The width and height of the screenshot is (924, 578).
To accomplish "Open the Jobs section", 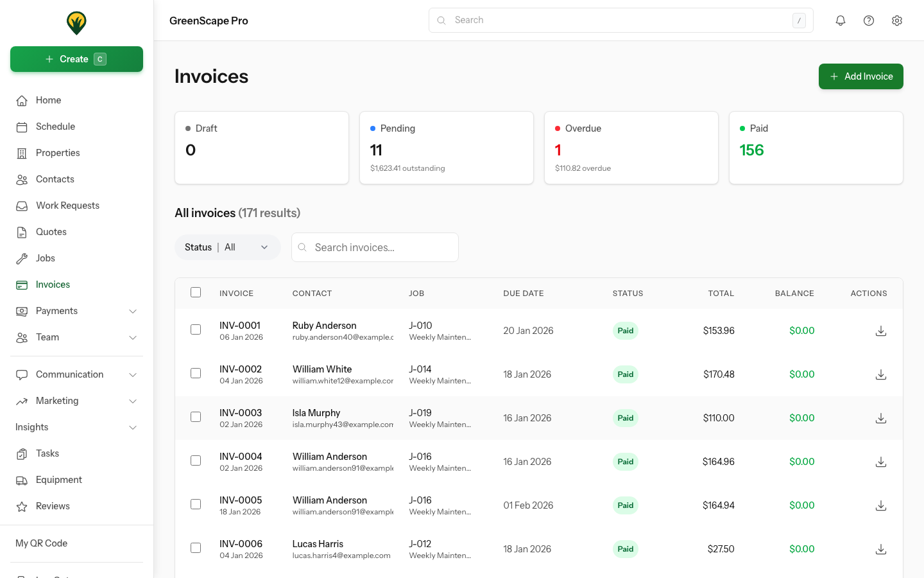I will 44,258.
